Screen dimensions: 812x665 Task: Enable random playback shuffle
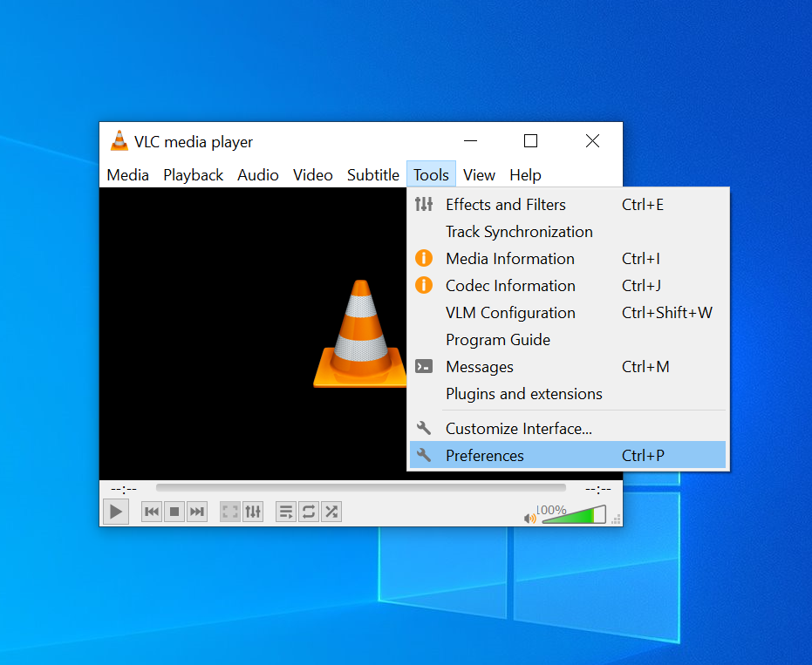click(x=331, y=512)
